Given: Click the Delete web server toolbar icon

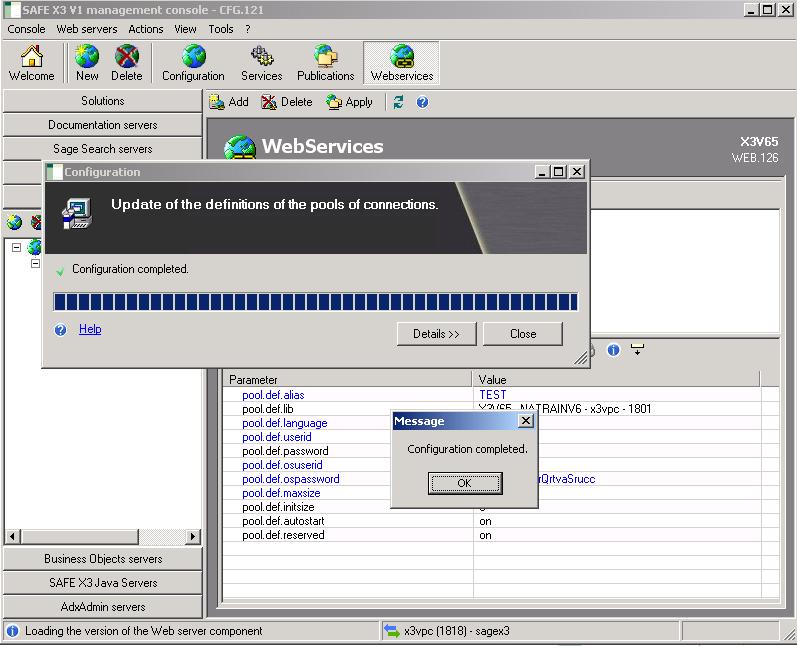Looking at the screenshot, I should coord(127,64).
